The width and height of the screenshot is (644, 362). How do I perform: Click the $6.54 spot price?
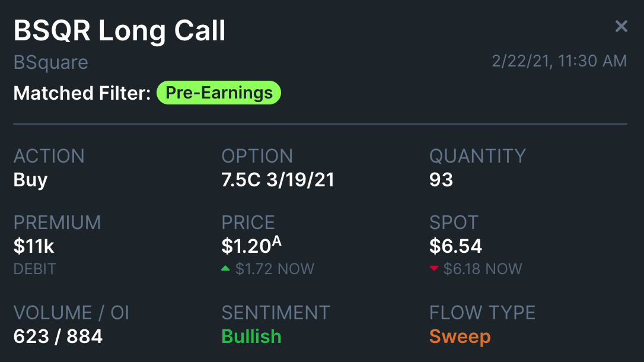[455, 246]
